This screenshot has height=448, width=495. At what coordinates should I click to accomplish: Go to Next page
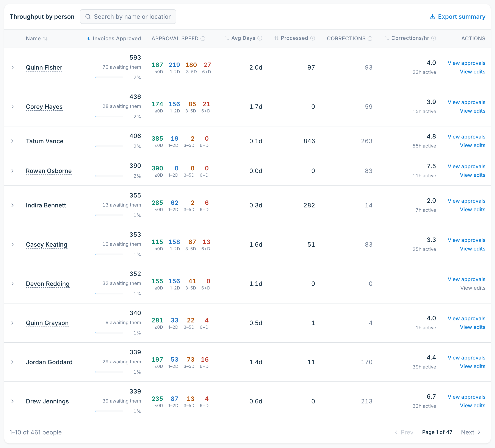click(x=471, y=432)
